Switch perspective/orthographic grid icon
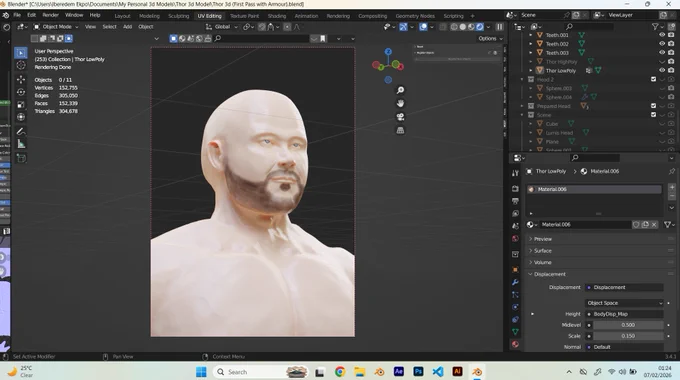Image resolution: width=680 pixels, height=380 pixels. pos(400,130)
